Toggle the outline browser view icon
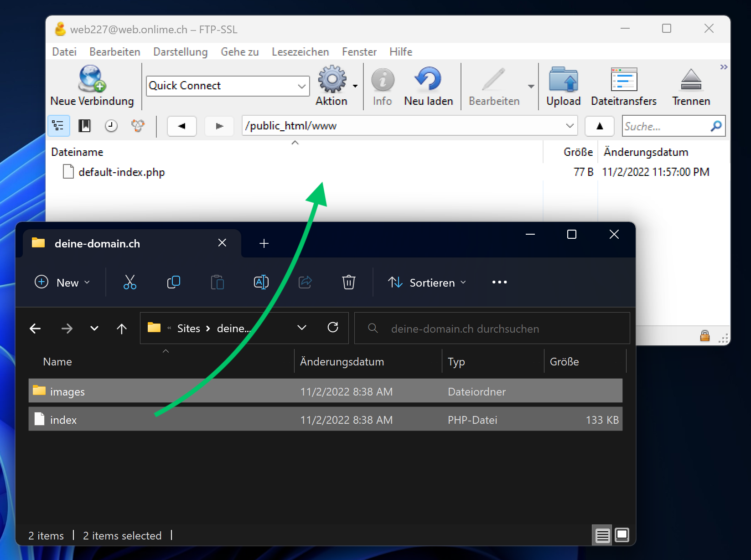Screen dimensions: 751x560 click(59, 126)
